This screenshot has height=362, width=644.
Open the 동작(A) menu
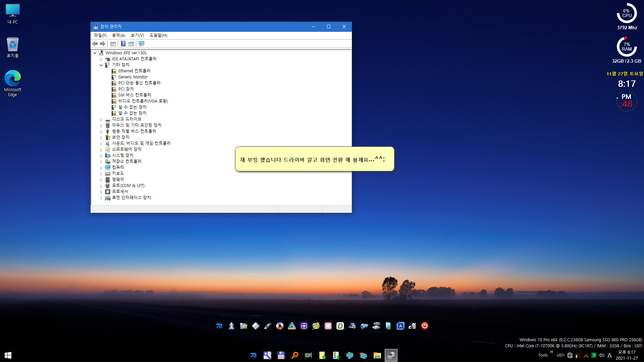click(119, 35)
